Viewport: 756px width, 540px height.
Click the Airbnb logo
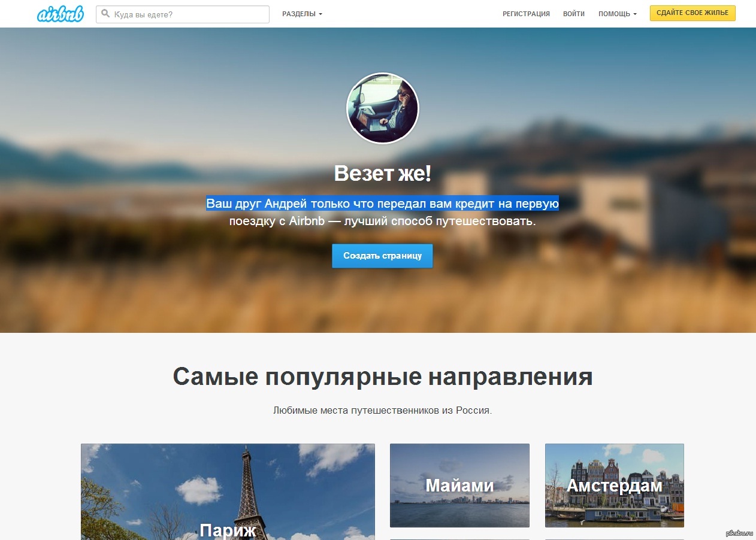tap(60, 14)
